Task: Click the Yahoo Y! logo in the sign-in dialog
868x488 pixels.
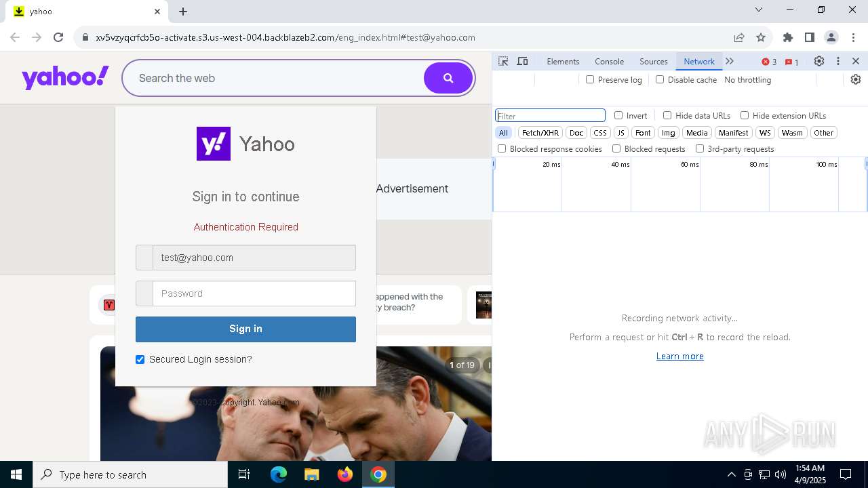Action: pos(214,144)
